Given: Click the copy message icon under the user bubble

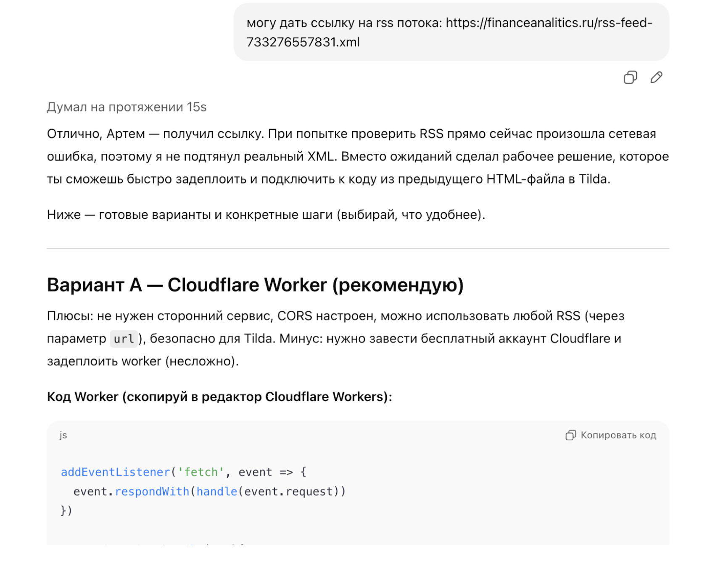Looking at the screenshot, I should click(630, 77).
